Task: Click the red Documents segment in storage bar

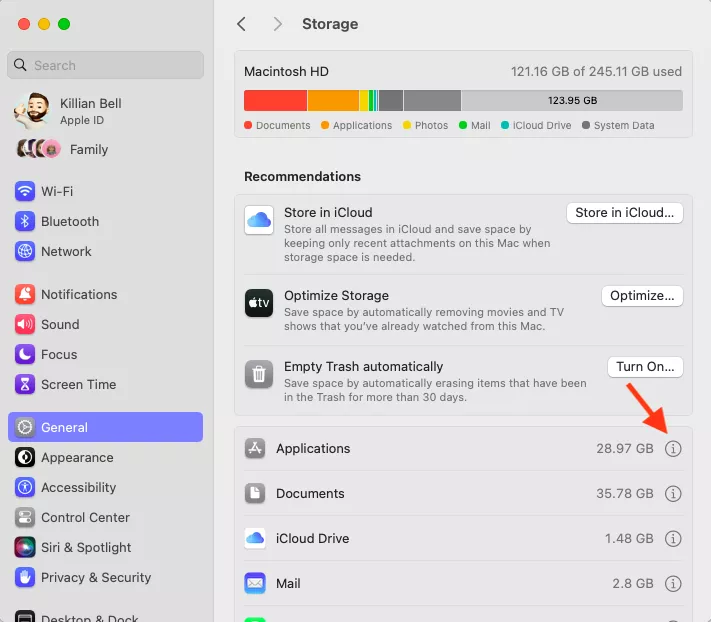Action: tap(275, 101)
